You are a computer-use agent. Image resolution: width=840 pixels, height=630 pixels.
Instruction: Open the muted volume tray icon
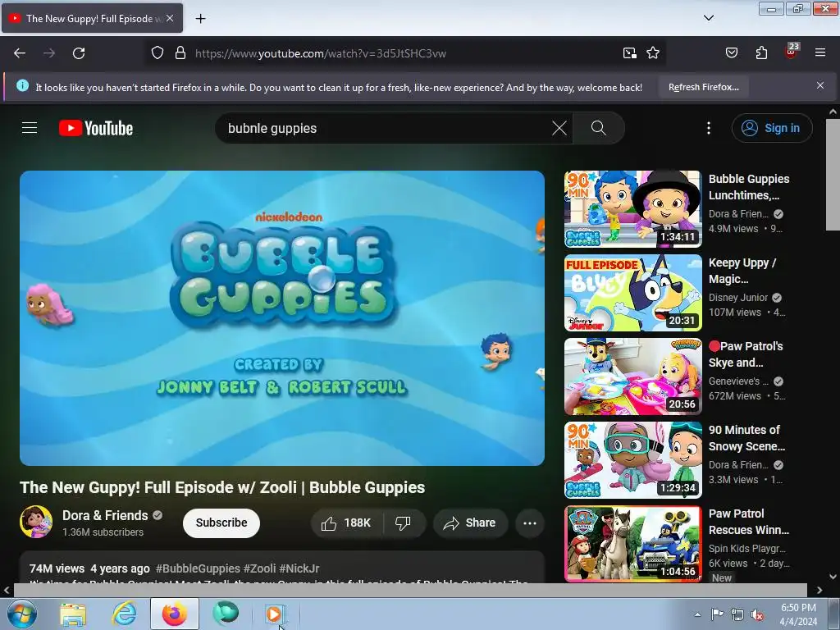click(x=757, y=614)
